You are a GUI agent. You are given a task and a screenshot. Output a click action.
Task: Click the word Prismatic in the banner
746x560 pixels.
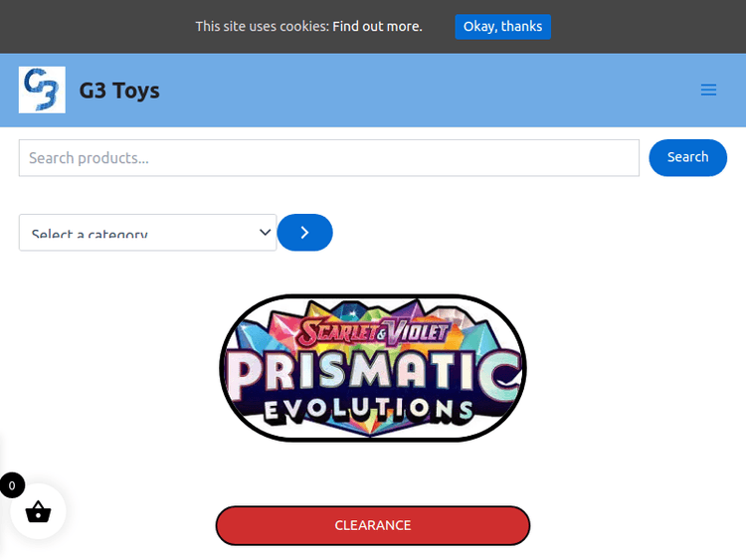click(x=373, y=371)
